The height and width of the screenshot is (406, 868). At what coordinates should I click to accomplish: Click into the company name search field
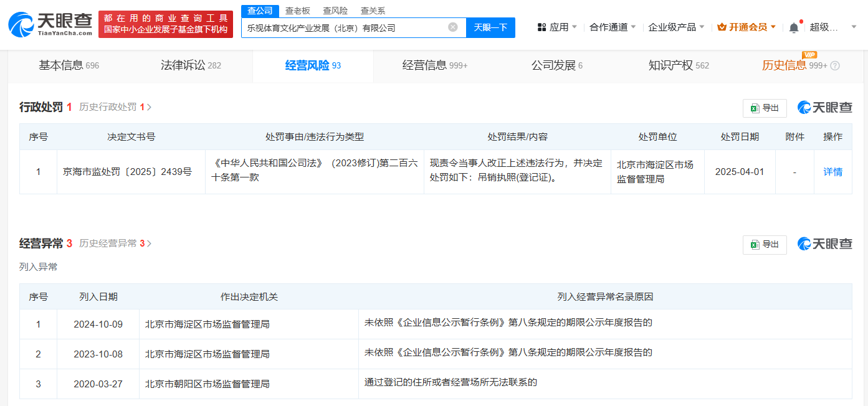point(343,27)
